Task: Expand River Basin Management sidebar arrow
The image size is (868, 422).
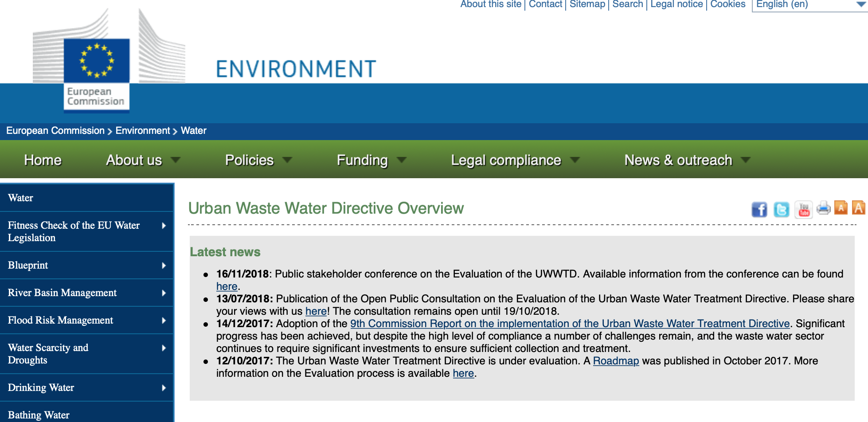Action: 164,293
